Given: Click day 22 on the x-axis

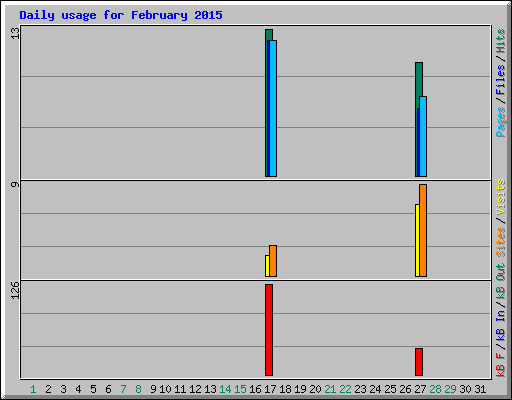Looking at the screenshot, I should click(x=345, y=389).
